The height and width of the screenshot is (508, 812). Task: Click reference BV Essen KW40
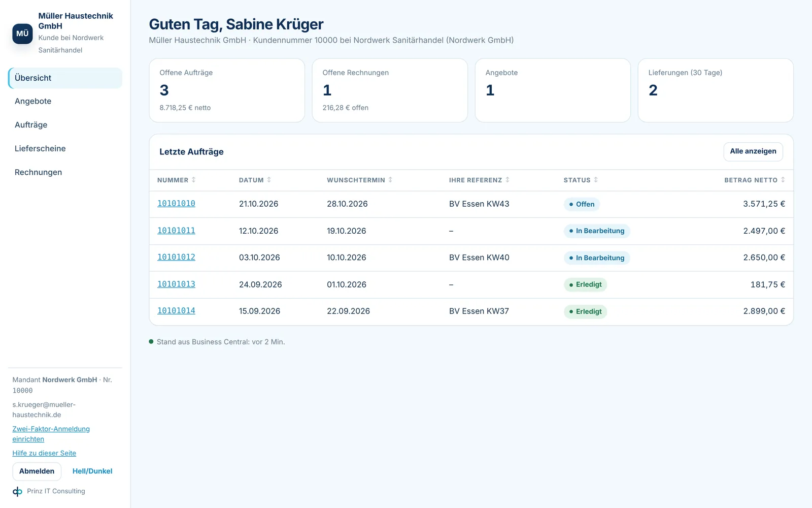pyautogui.click(x=479, y=258)
